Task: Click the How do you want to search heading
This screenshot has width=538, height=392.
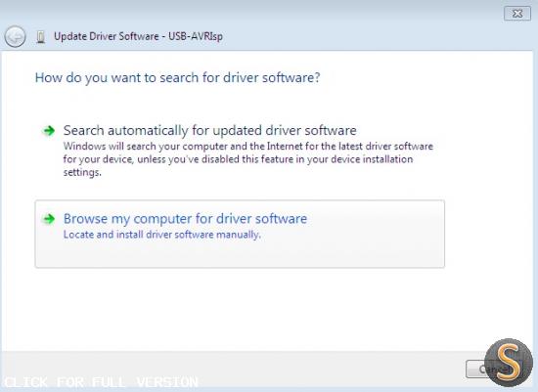Action: click(x=177, y=78)
